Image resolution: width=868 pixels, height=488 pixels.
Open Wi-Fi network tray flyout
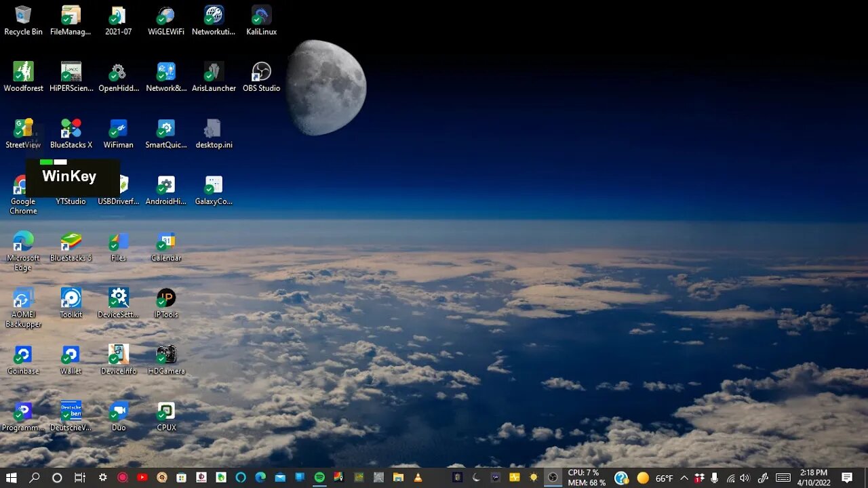click(x=730, y=478)
